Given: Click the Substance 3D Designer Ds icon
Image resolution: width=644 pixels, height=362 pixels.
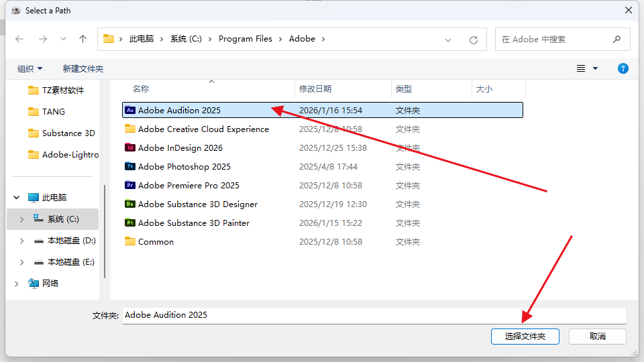Looking at the screenshot, I should tap(129, 204).
